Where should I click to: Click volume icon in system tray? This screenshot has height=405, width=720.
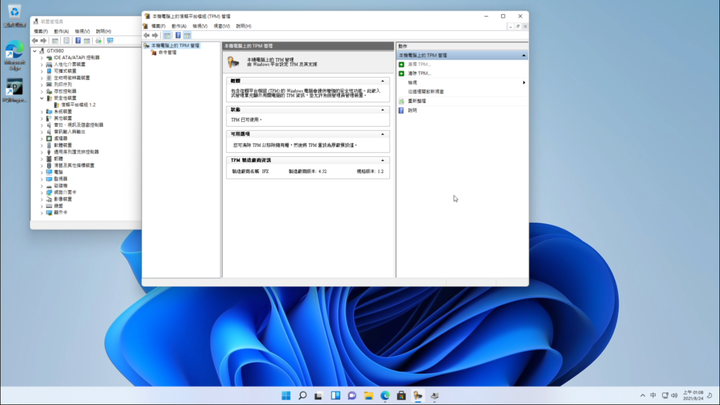(674, 395)
